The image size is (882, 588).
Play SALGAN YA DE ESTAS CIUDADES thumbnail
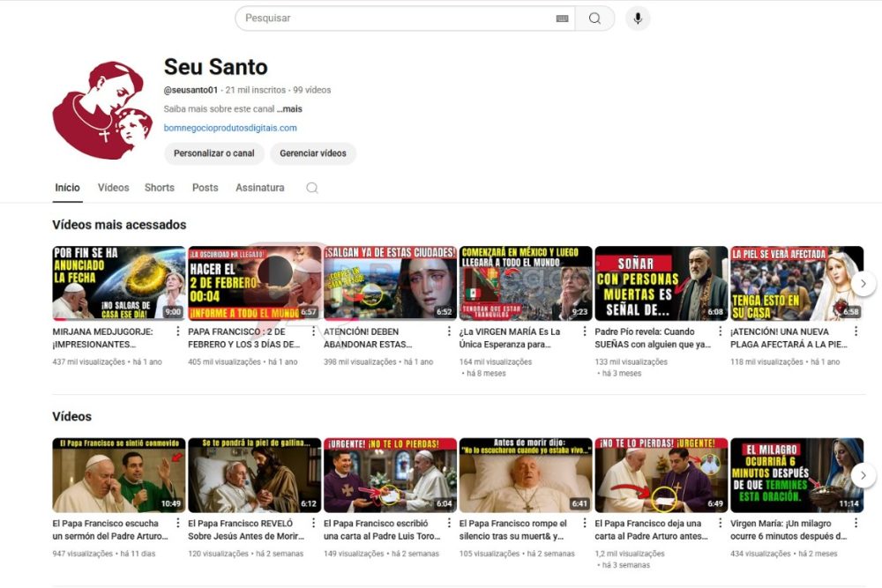click(390, 283)
